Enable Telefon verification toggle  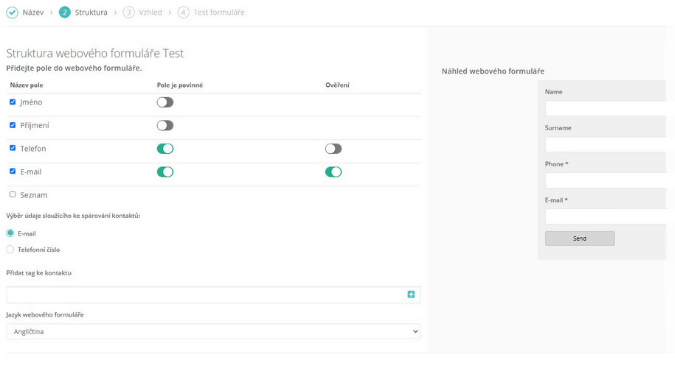point(333,149)
